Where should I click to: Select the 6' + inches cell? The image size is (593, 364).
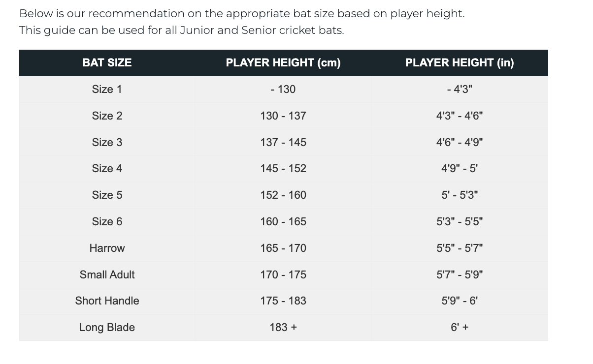click(460, 328)
